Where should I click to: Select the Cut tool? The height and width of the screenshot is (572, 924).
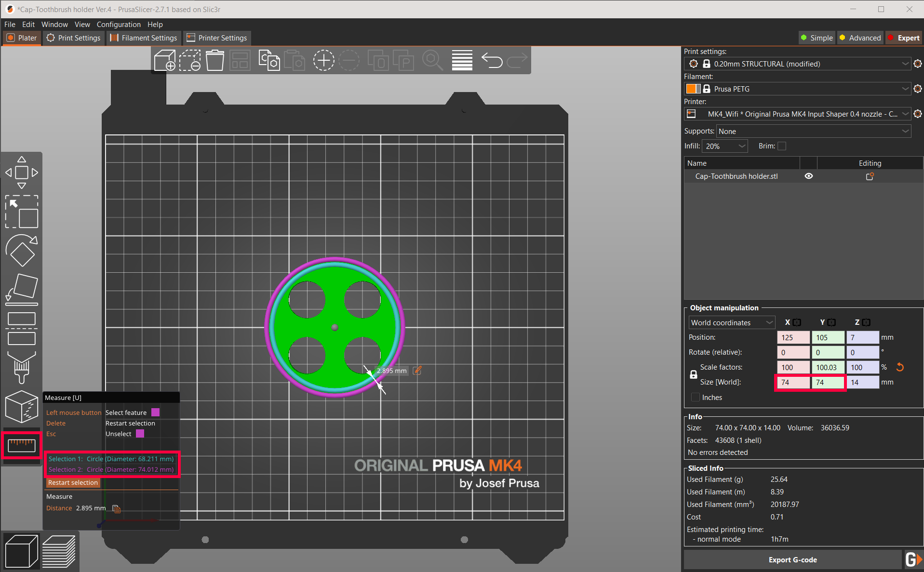pos(22,329)
